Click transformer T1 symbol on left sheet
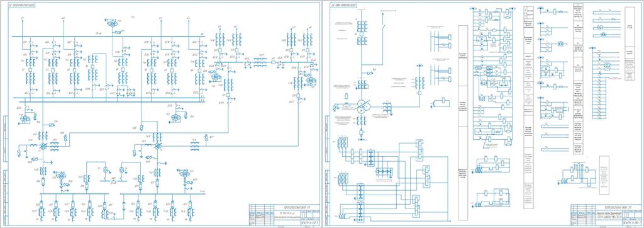The height and width of the screenshot is (228, 644). click(x=43, y=146)
